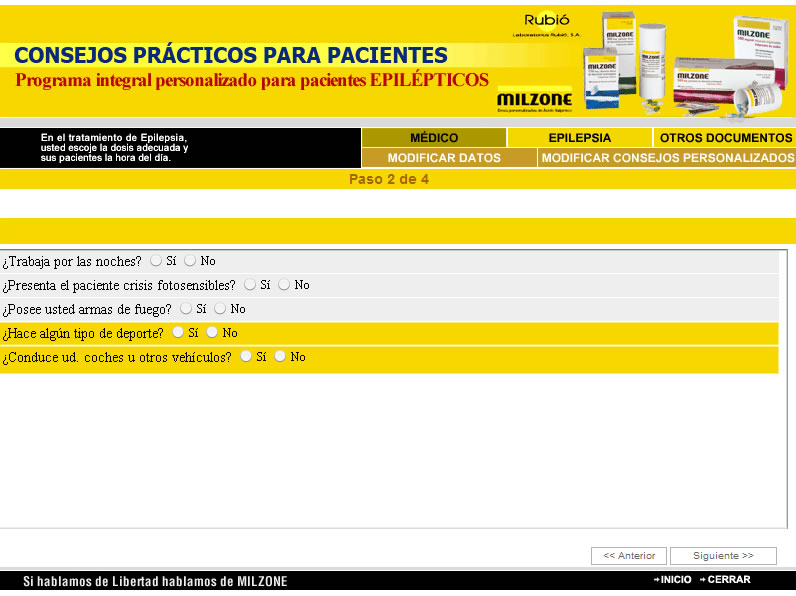Click 'Si hablamos de Libertad' footer slogan
The image size is (796, 596).
click(x=155, y=581)
